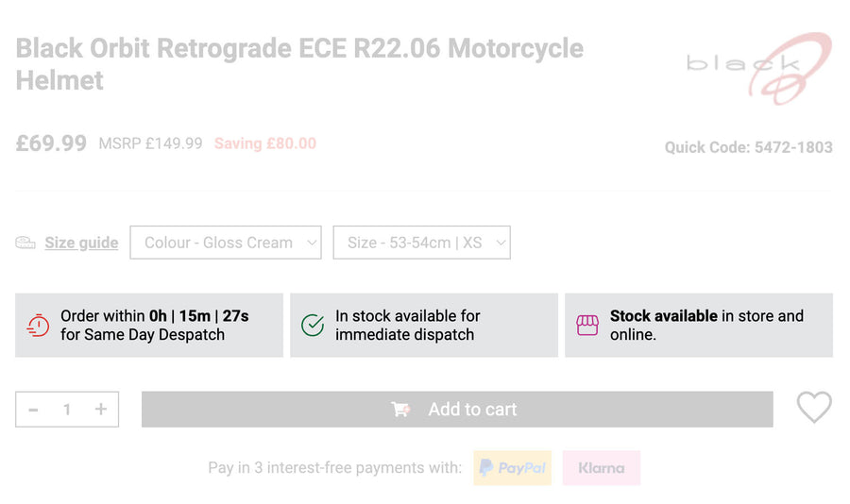Decrease quantity with the minus button
The width and height of the screenshot is (850, 504).
(34, 410)
